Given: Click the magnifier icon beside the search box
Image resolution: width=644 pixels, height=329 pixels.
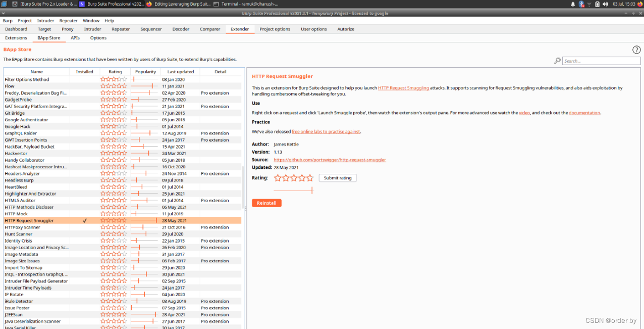Looking at the screenshot, I should pyautogui.click(x=557, y=61).
